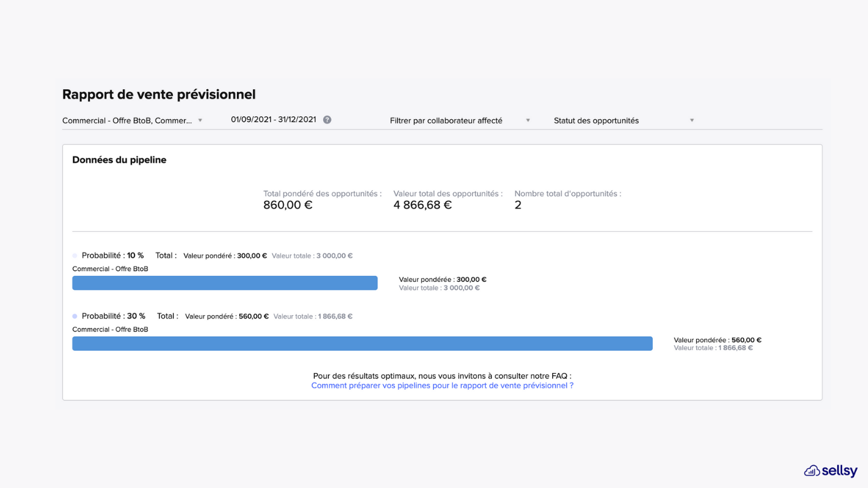Click the Probabilité : 30 % label

pyautogui.click(x=113, y=316)
